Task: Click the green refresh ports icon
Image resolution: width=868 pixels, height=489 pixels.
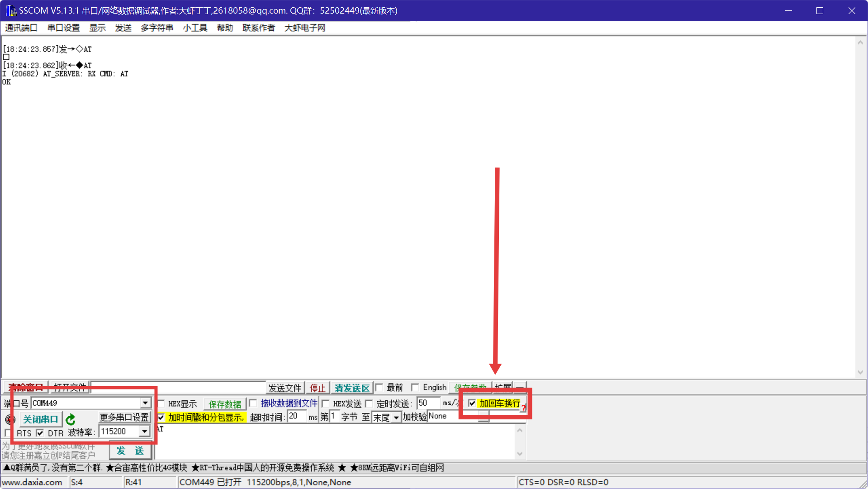Action: tap(71, 420)
